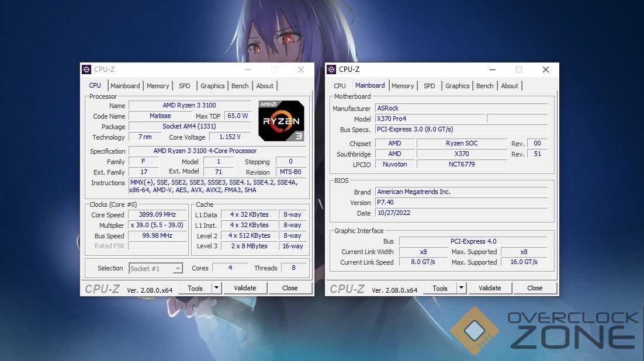
Task: Click Current Link Speed value '8.0 GT/s'
Action: pyautogui.click(x=423, y=262)
